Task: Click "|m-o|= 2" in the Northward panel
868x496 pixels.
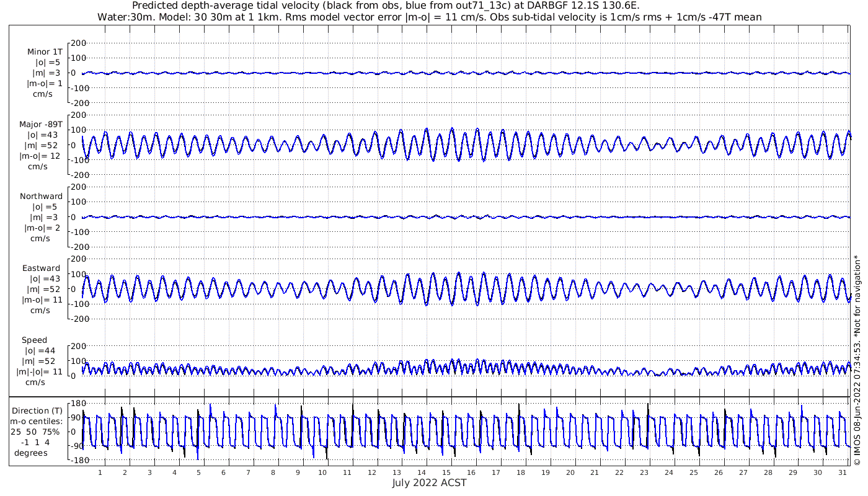Action: (x=42, y=228)
